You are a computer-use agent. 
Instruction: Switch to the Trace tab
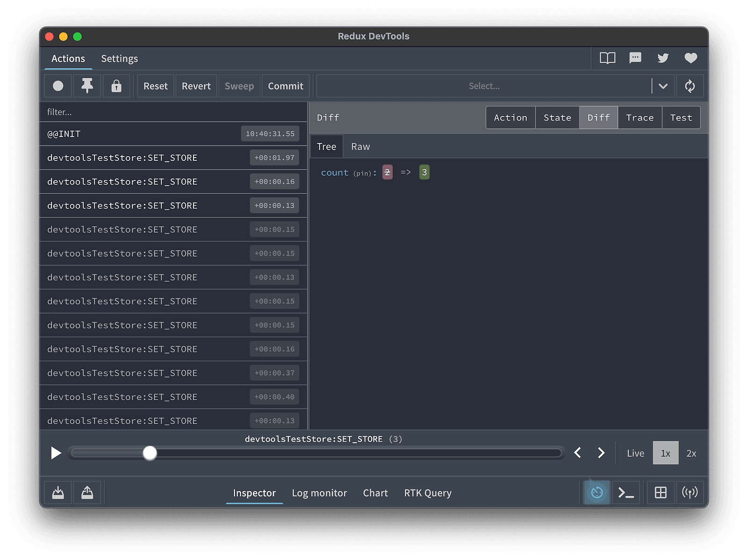[640, 118]
